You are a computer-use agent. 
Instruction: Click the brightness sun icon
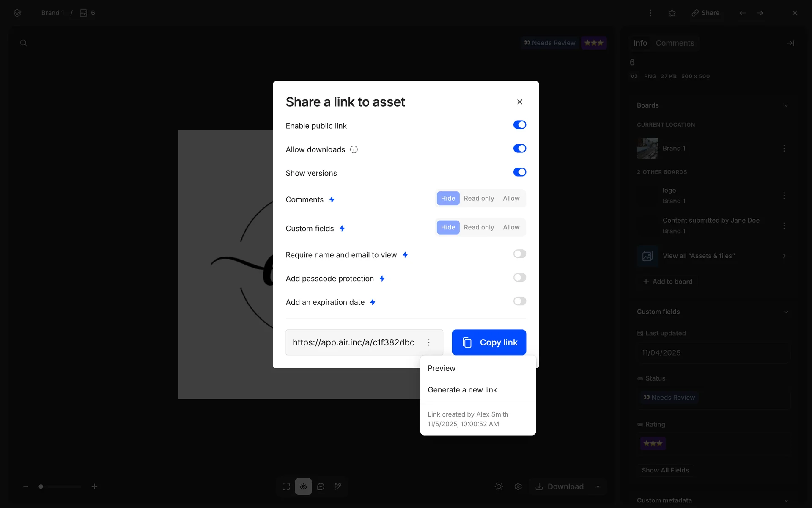click(499, 486)
